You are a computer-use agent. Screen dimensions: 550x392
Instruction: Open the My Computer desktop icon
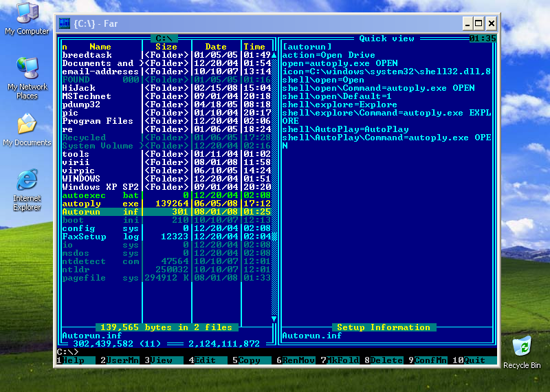coord(27,19)
